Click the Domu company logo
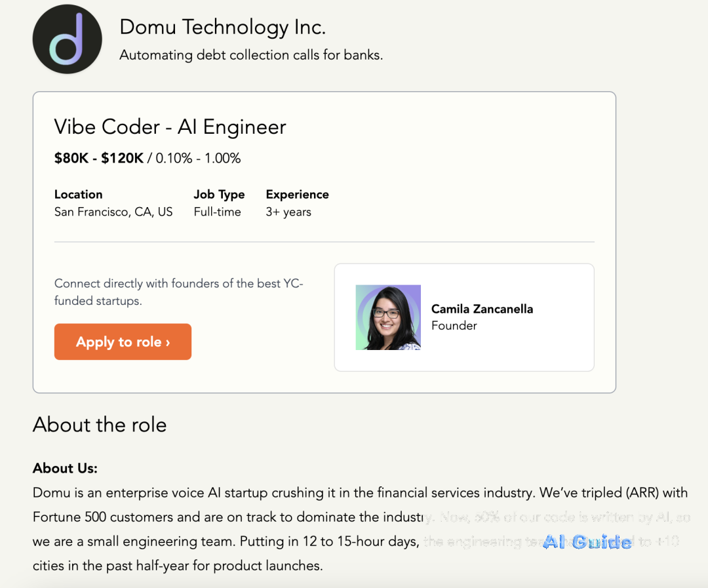Screen dimensions: 708x588 pyautogui.click(x=67, y=39)
